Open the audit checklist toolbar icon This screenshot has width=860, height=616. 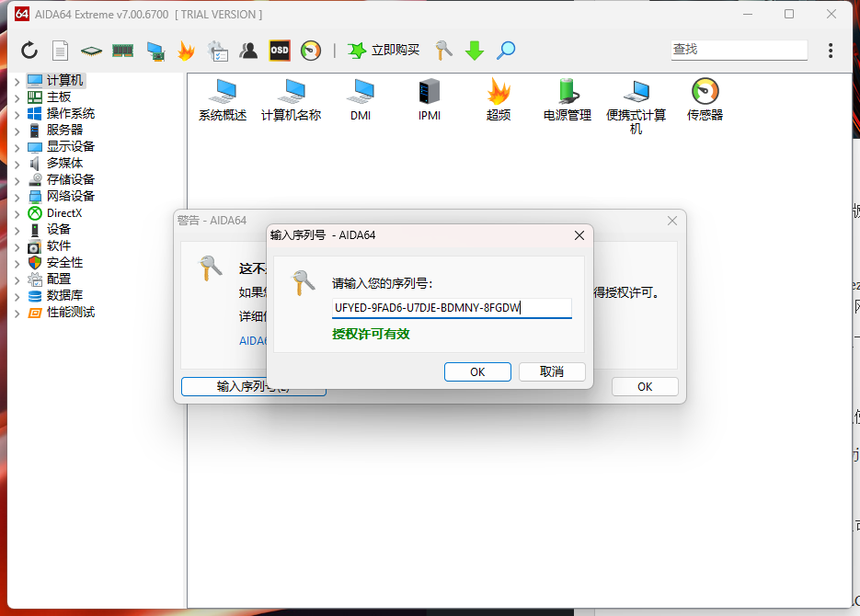coord(218,51)
